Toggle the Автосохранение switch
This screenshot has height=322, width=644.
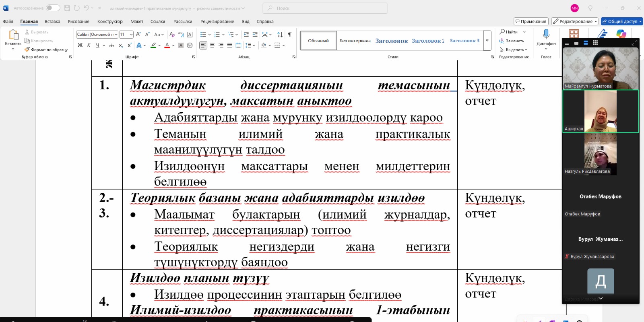point(53,8)
